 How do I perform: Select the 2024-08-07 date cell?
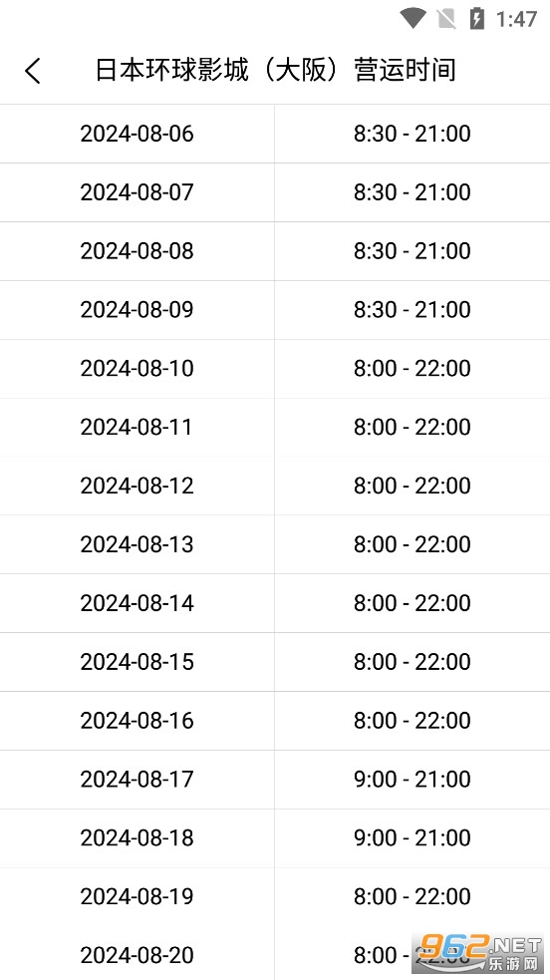[137, 192]
